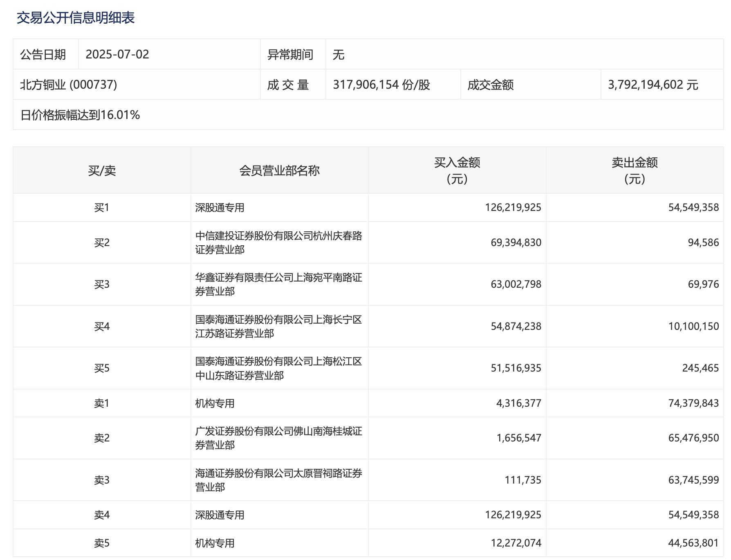
Task: Click 广发证券 佛山南海桂城 branch name
Action: click(279, 438)
